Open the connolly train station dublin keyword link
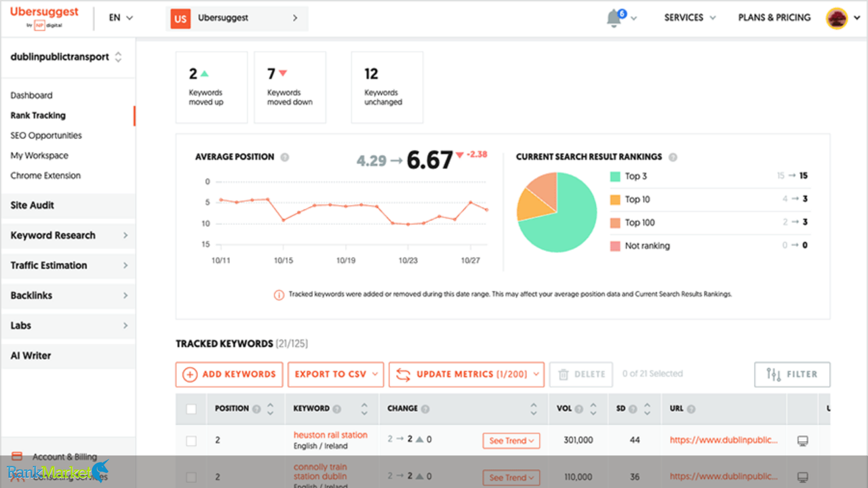Screen dimensions: 868x488 pyautogui.click(x=320, y=472)
